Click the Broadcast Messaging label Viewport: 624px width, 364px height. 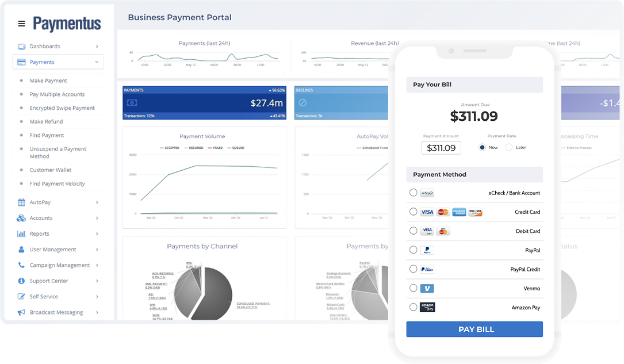pos(56,312)
